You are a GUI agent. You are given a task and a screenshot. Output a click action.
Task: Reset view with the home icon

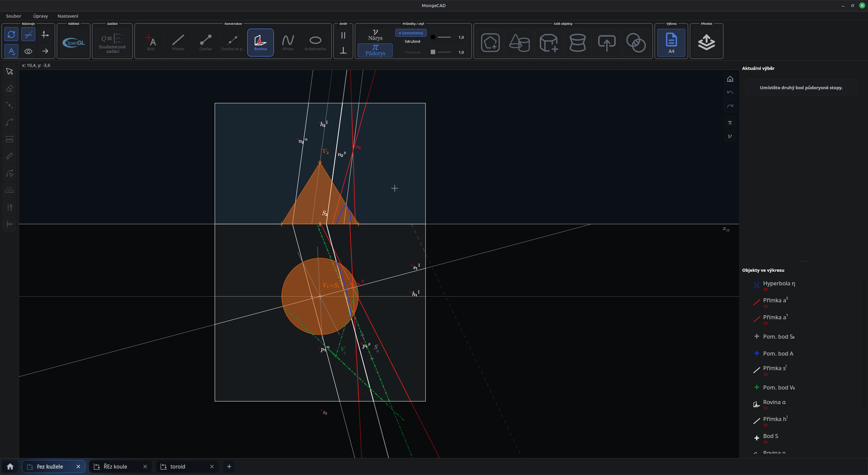[x=730, y=79]
